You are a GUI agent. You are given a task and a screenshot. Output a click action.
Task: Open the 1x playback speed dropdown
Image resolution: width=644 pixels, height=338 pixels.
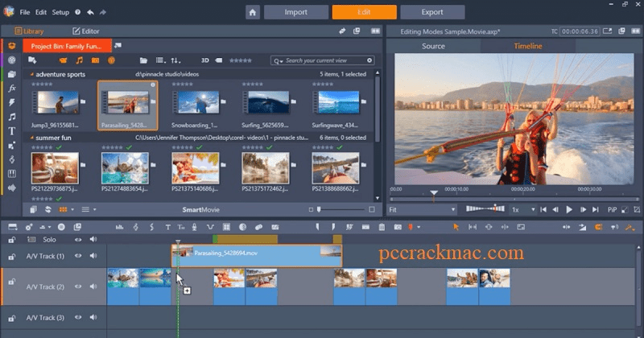(523, 209)
